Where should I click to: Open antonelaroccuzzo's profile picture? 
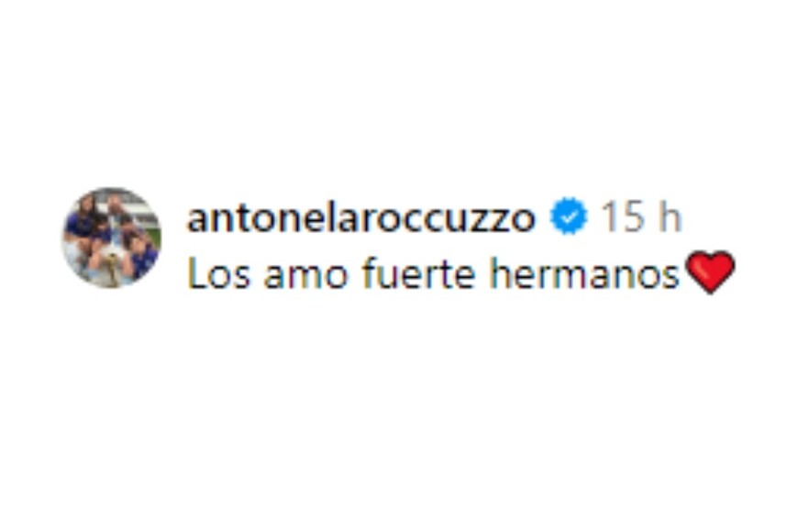[x=112, y=238]
